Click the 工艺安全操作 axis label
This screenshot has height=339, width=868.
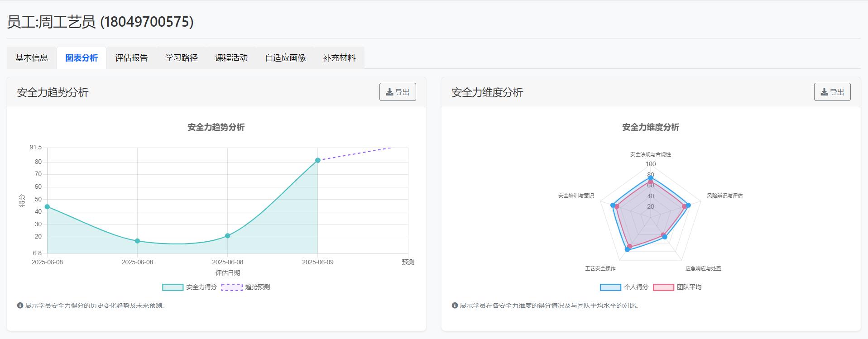[600, 268]
